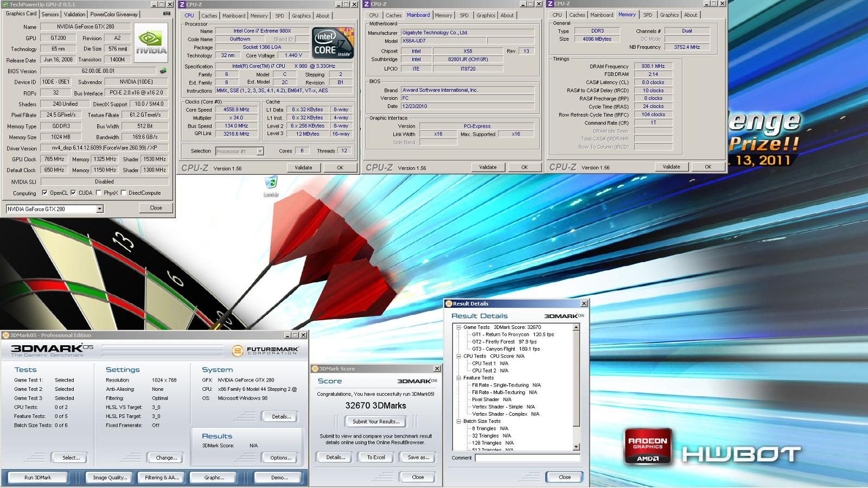This screenshot has width=868, height=488.
Task: Click the 4556.9 MHz Core Speed value
Action: click(x=236, y=109)
